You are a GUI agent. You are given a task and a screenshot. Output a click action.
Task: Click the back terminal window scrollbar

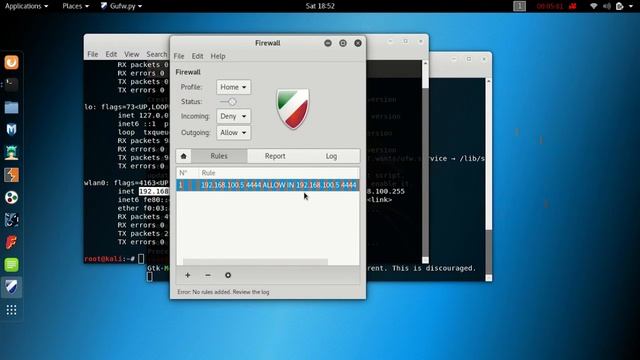489,180
